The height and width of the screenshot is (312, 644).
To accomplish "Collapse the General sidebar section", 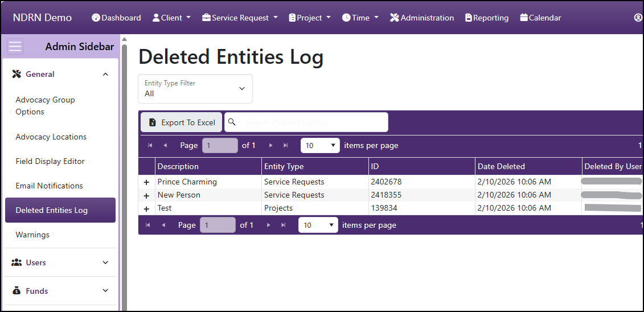I will pos(60,75).
